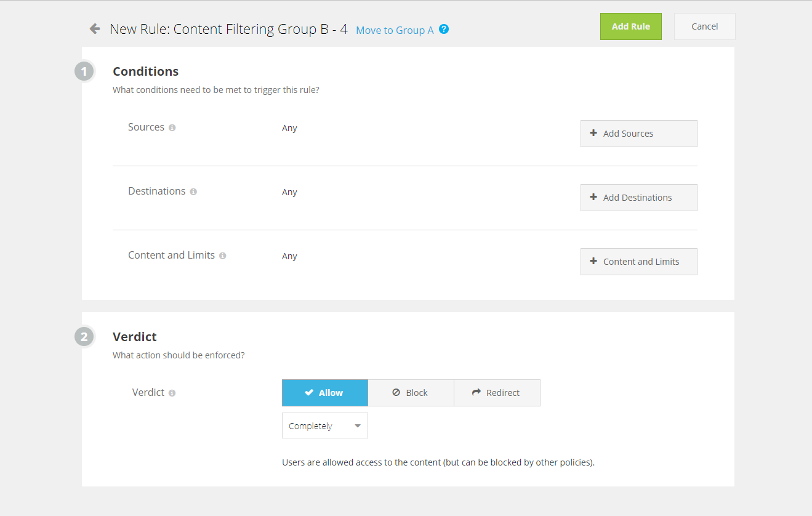The image size is (812, 516).
Task: Click the Sources 'Any' value
Action: tap(289, 129)
